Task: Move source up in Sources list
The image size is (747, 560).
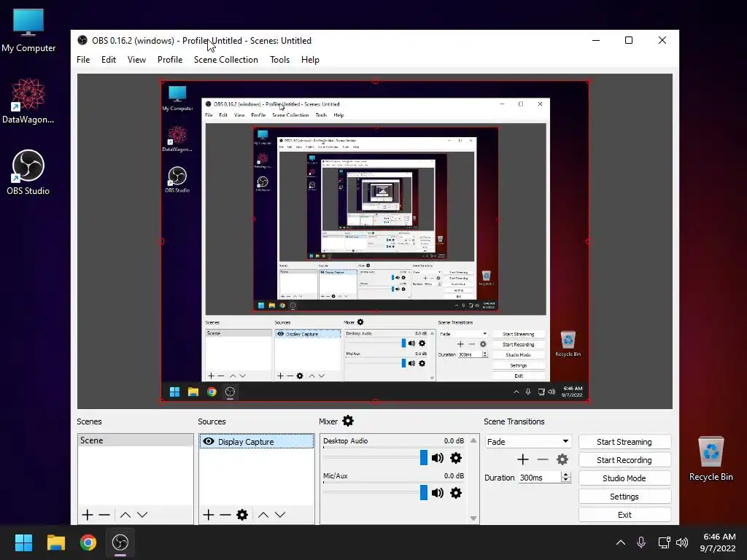Action: (x=263, y=515)
